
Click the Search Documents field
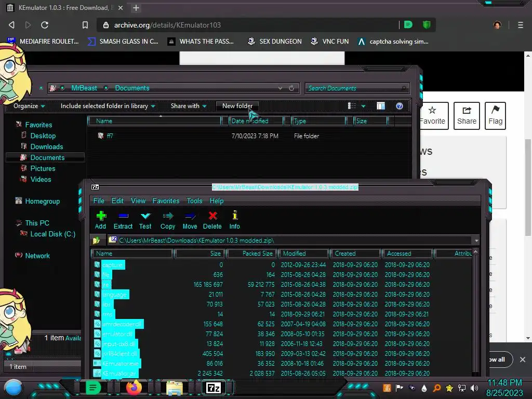click(x=357, y=88)
